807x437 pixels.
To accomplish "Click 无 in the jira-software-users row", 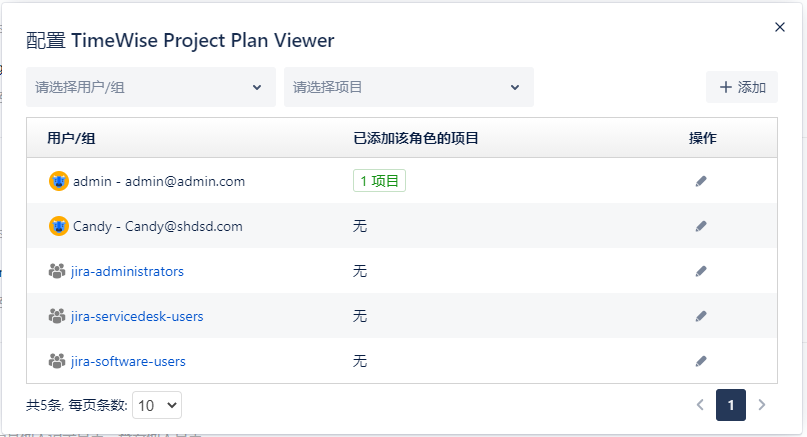I will coord(360,361).
